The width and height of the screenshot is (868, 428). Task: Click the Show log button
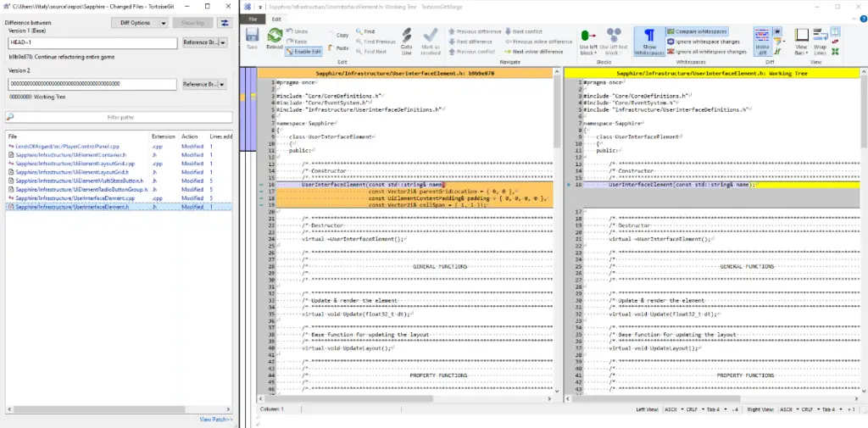(x=192, y=23)
